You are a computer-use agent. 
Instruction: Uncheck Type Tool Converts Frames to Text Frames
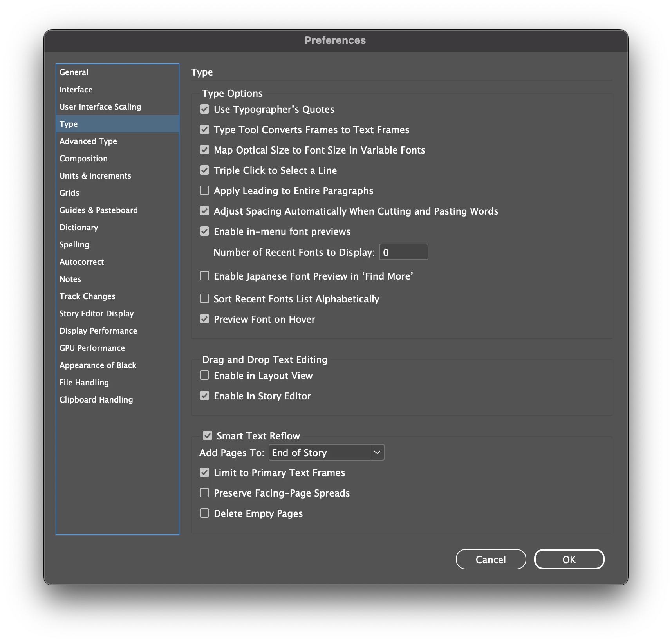tap(204, 130)
